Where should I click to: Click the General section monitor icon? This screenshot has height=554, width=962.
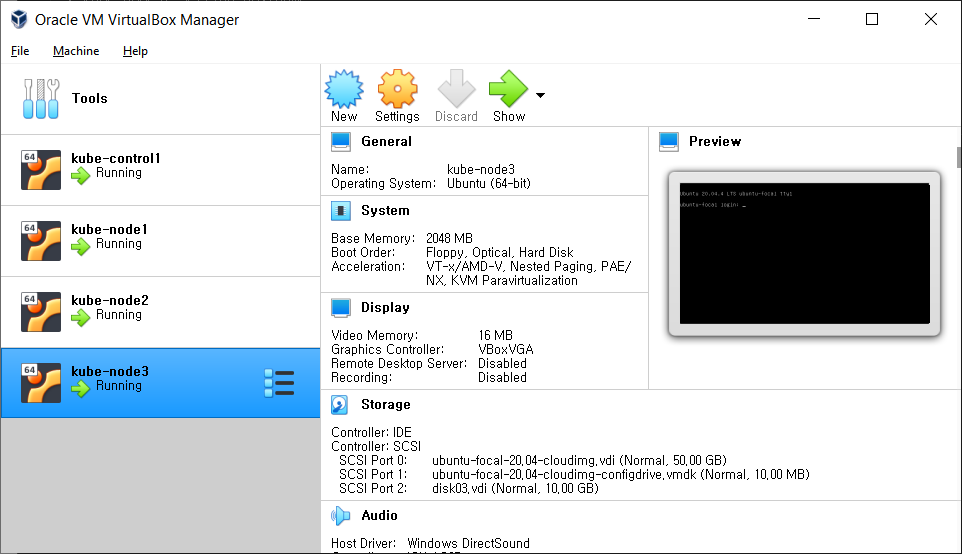341,142
